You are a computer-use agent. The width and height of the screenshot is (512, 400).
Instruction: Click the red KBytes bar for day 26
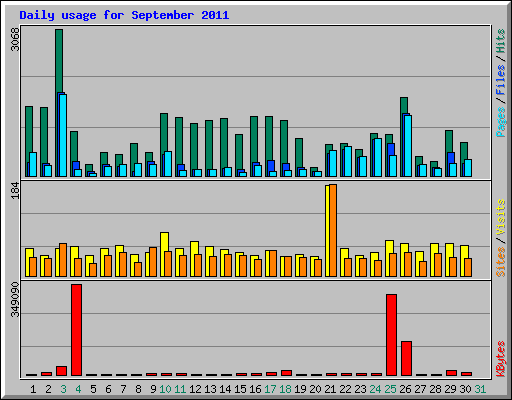[x=406, y=358]
